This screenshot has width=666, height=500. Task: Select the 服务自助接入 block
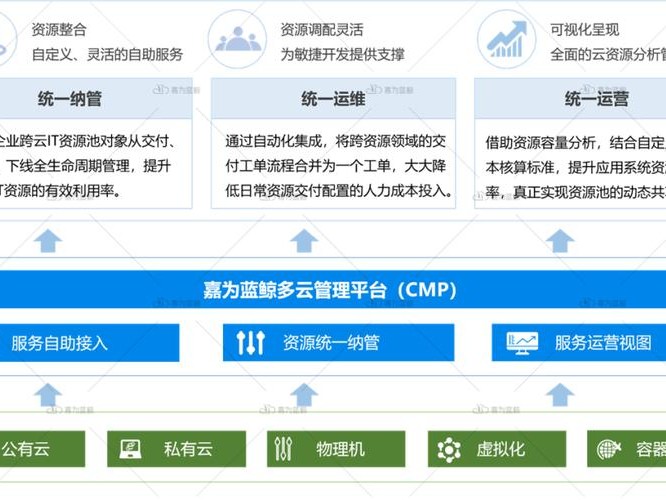(89, 343)
